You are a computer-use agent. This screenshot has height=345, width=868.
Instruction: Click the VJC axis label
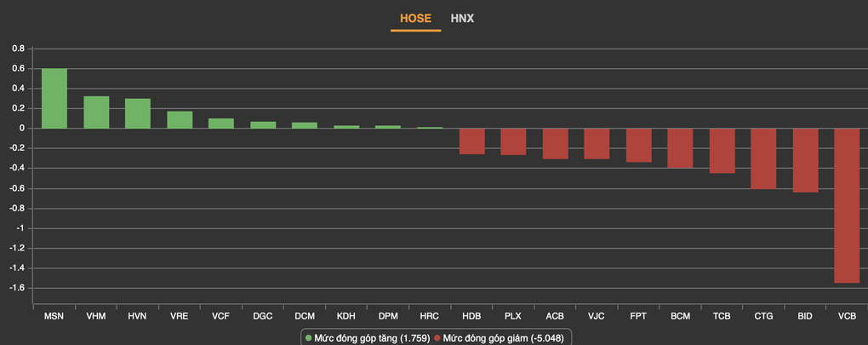pos(597,316)
